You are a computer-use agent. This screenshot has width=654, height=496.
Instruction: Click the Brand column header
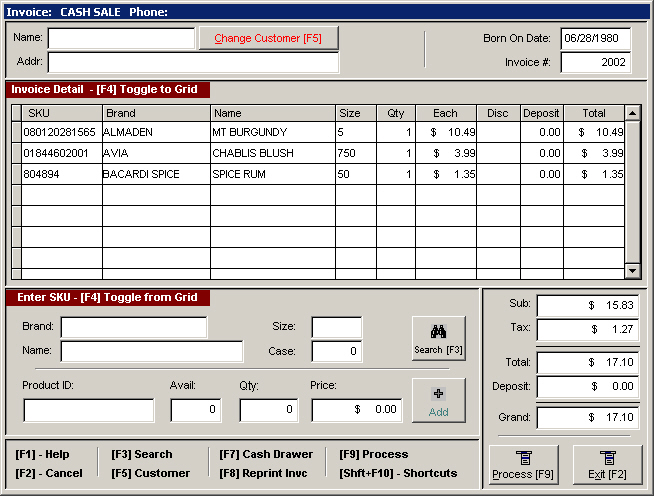156,113
